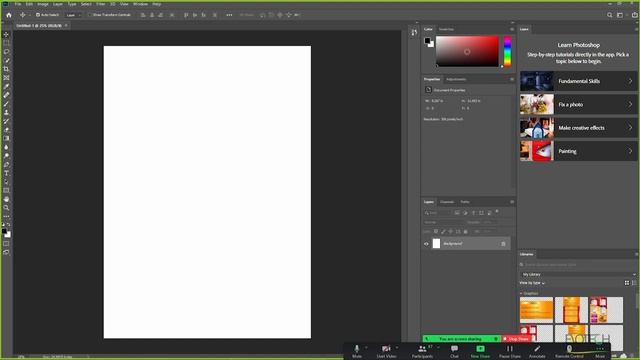
Task: Open the Auto-Select Layer dropdown
Action: tap(73, 15)
